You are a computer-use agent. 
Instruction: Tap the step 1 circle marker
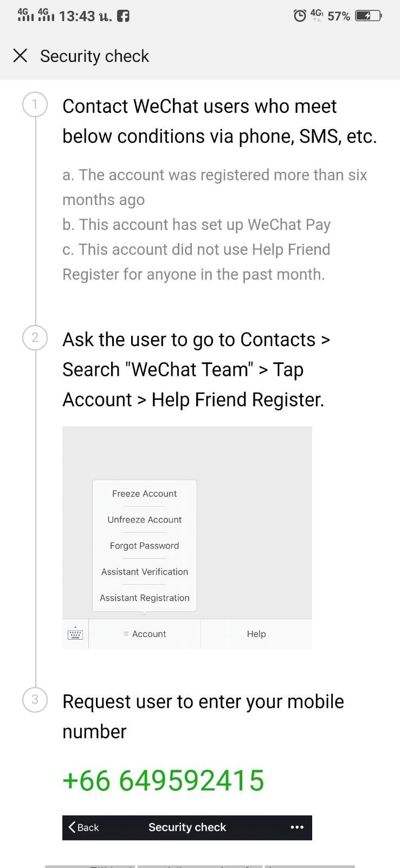point(35,104)
